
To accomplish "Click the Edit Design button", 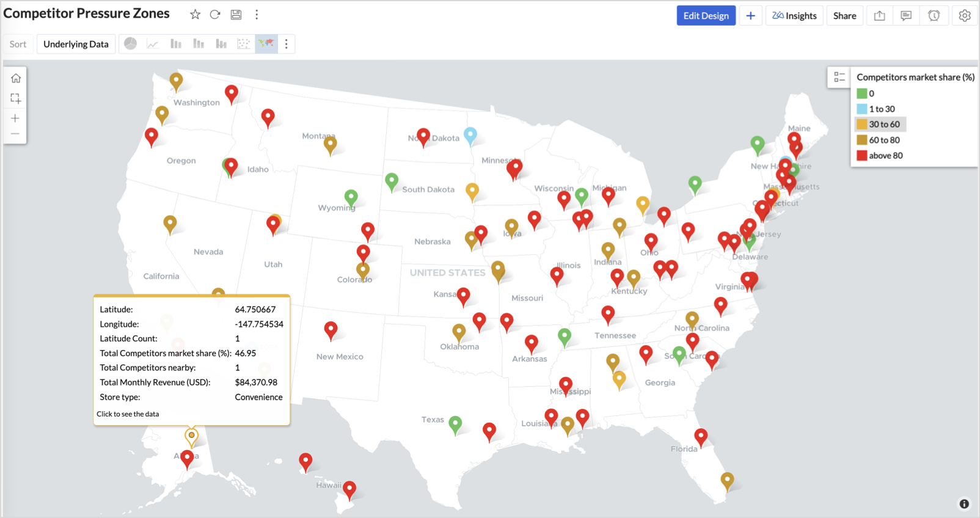I will [x=706, y=16].
